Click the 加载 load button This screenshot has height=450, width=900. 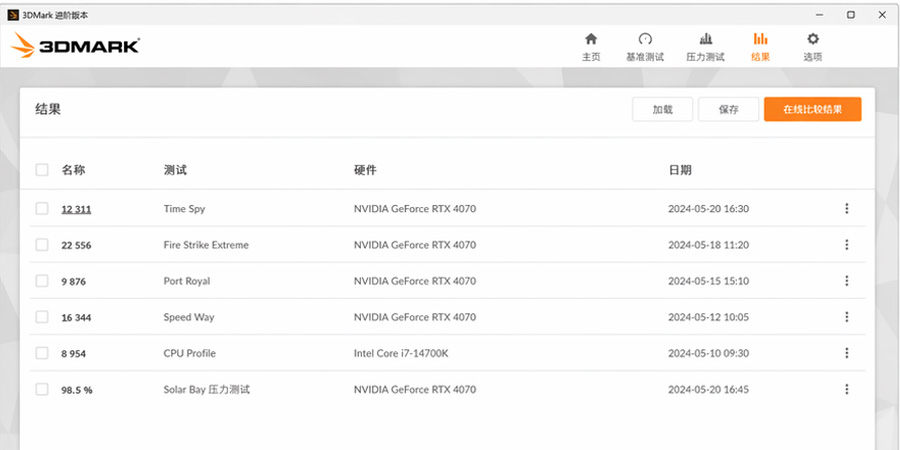coord(662,109)
